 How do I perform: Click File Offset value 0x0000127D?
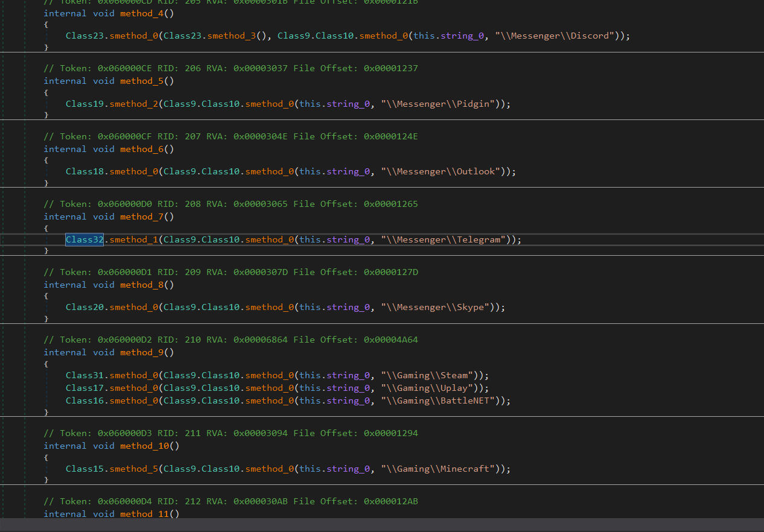(390, 272)
